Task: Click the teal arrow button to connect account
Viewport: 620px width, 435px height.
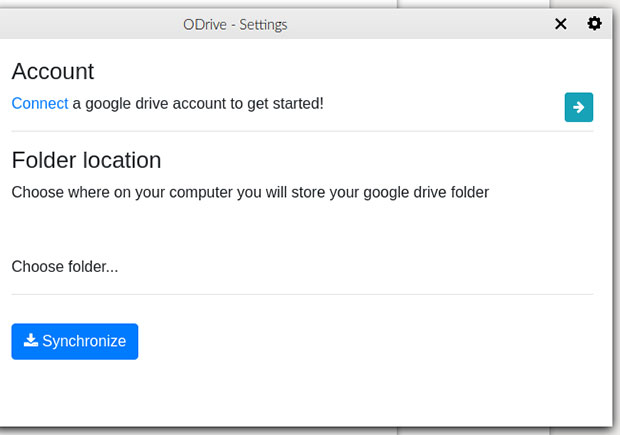Action: click(578, 107)
